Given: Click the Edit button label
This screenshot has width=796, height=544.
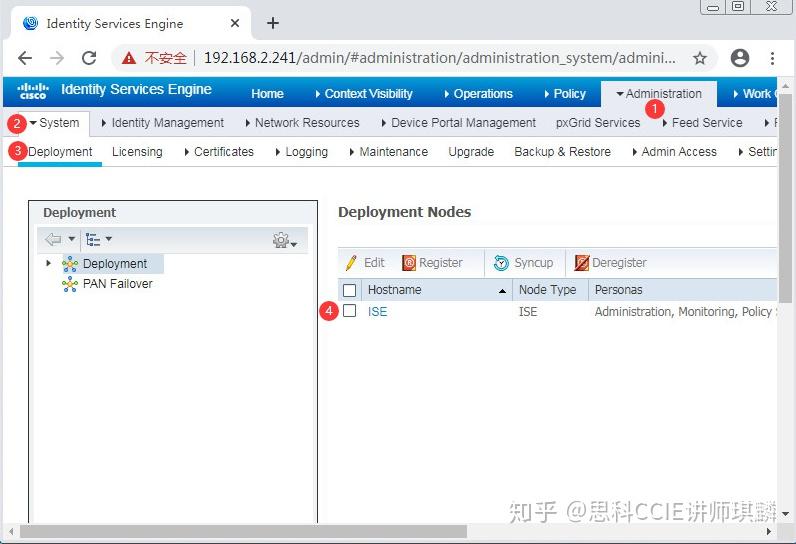Looking at the screenshot, I should pos(374,263).
